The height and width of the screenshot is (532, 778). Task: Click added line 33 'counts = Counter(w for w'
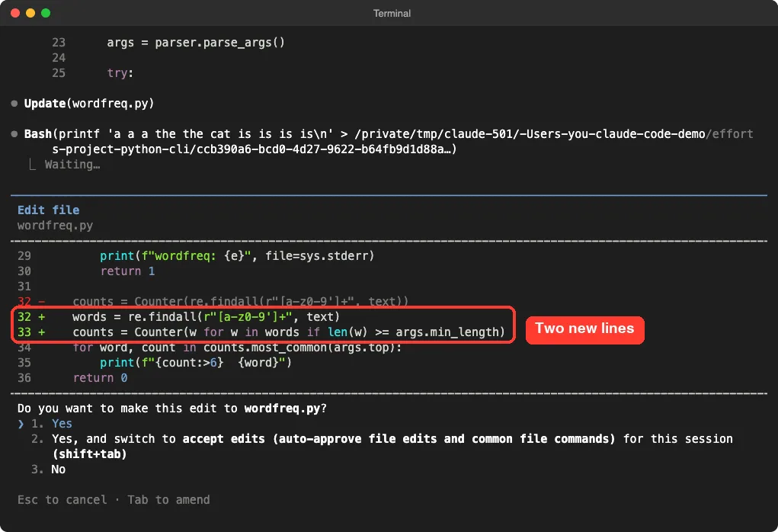pos(261,332)
